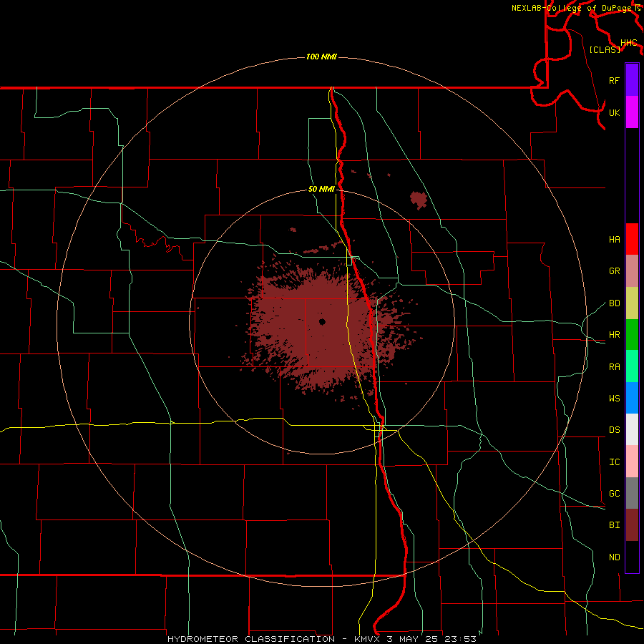Viewport: 644px width, 644px height.
Task: Click the WS legend label
Action: [614, 398]
